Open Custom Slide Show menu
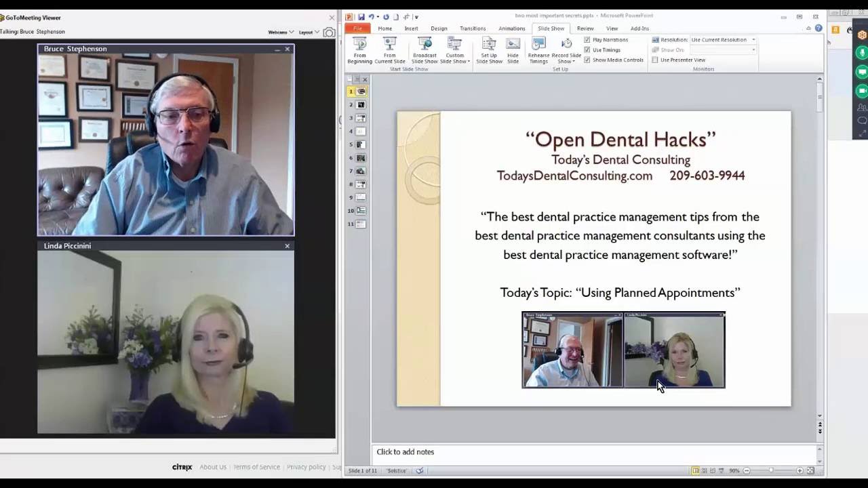Screen dimensions: 868x488 point(454,51)
